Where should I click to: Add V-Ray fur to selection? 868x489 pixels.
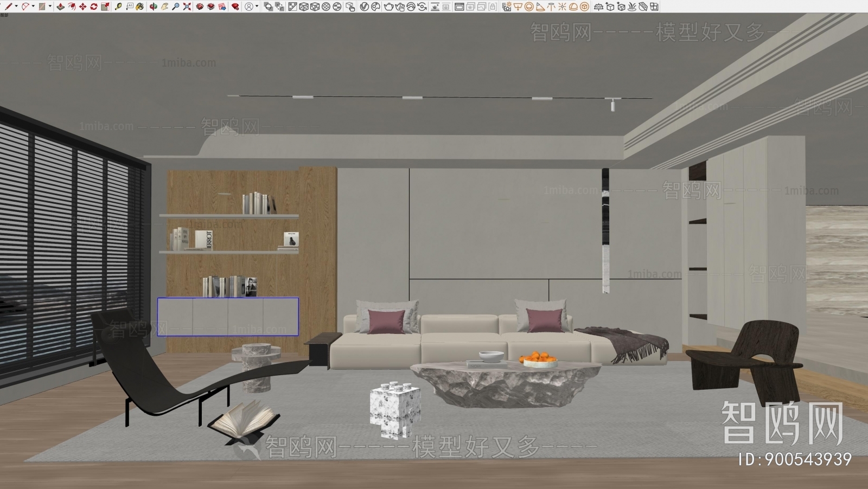[x=632, y=7]
